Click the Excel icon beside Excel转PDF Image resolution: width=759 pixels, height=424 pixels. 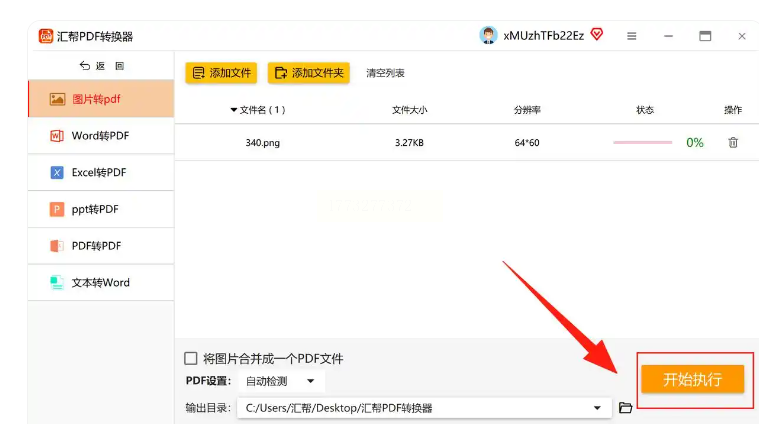click(57, 172)
